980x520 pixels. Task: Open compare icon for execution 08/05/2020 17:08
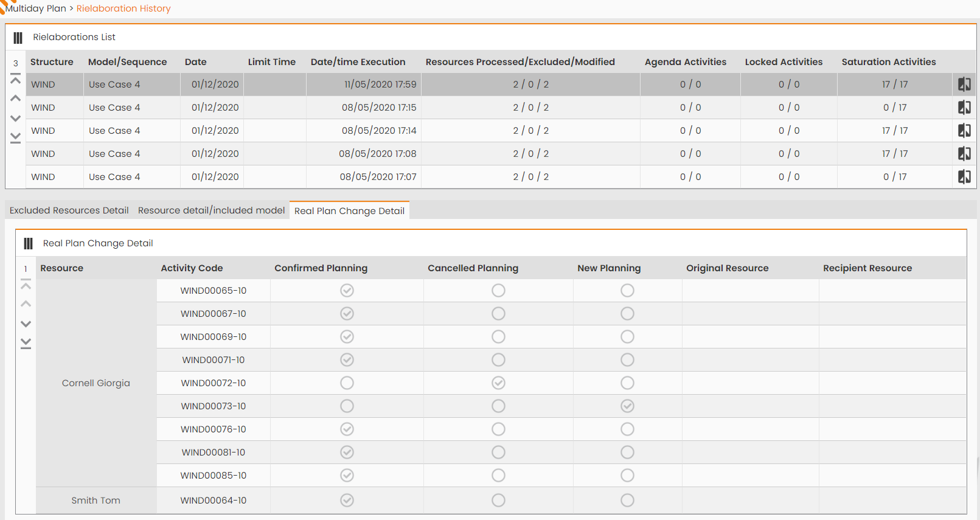point(964,154)
